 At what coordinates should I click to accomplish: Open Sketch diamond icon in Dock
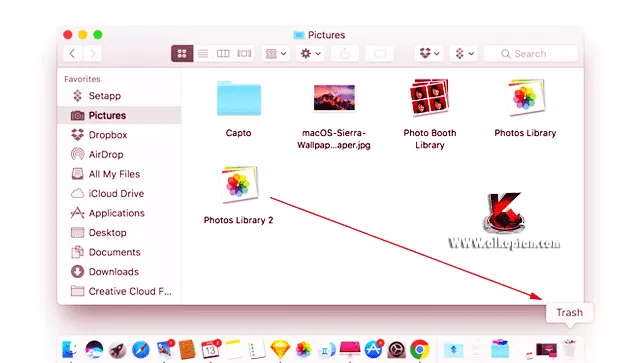tap(280, 350)
